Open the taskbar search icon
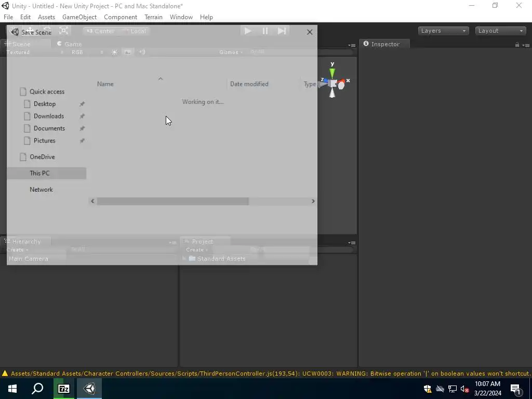532x399 pixels. [x=37, y=389]
